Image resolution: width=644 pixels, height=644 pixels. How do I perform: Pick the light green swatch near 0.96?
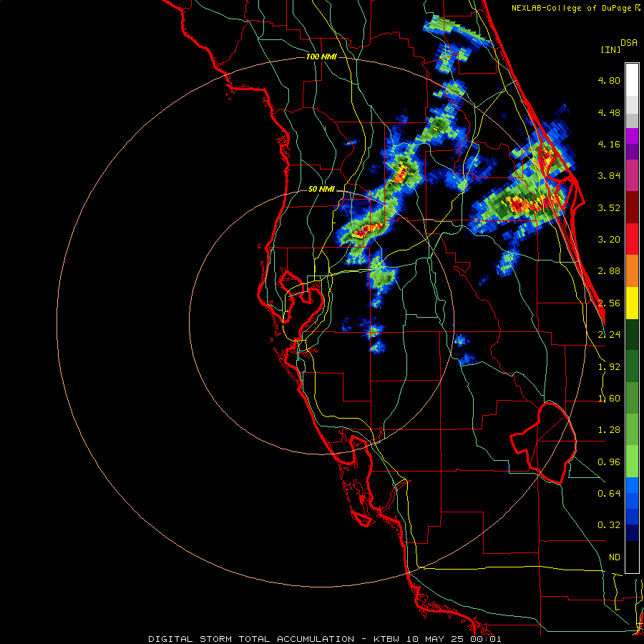click(x=632, y=462)
